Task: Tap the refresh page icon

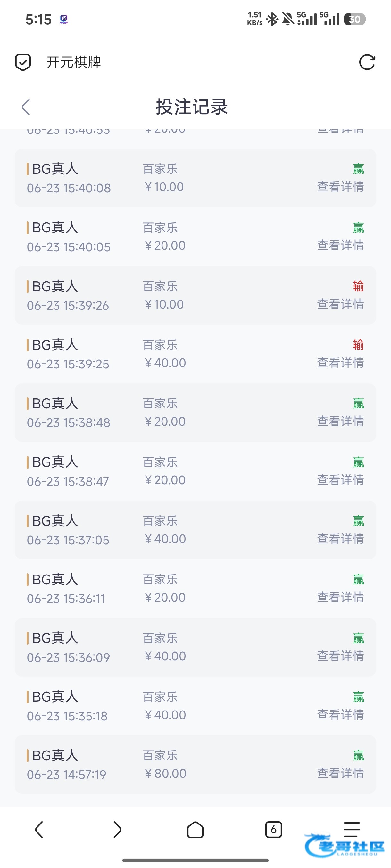Action: pyautogui.click(x=367, y=62)
